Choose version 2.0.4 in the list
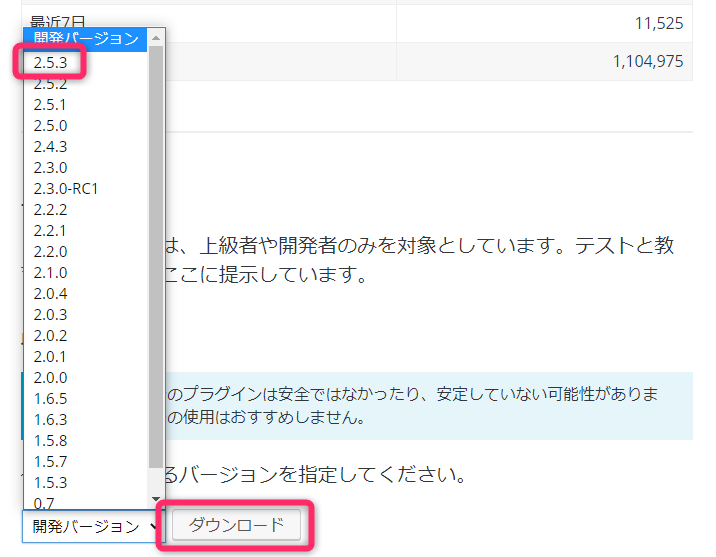This screenshot has width=716, height=557. 50,294
